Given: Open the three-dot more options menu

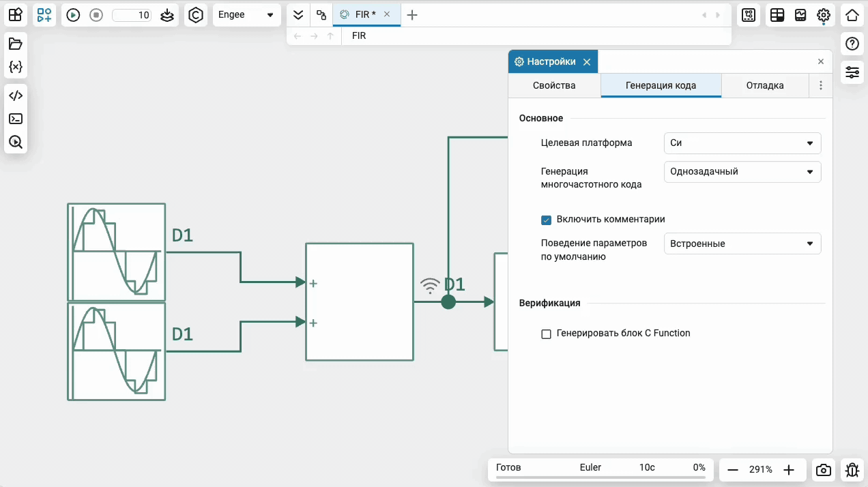Looking at the screenshot, I should point(821,85).
